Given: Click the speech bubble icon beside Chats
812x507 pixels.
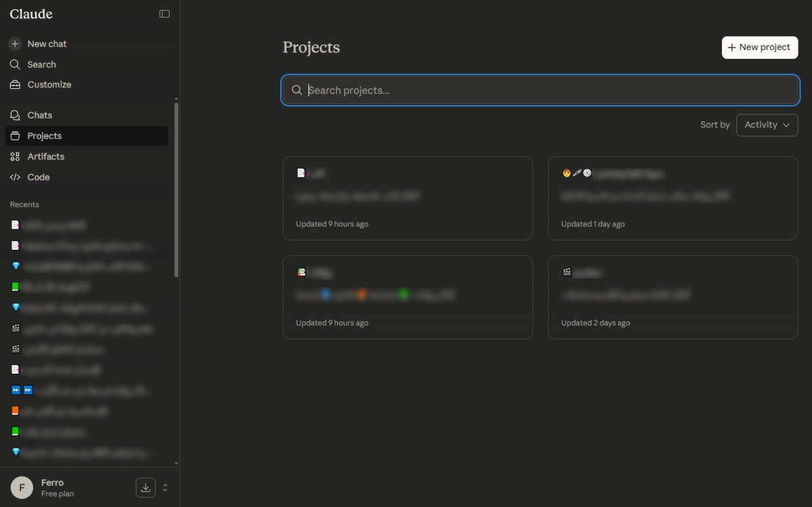Looking at the screenshot, I should pos(15,115).
